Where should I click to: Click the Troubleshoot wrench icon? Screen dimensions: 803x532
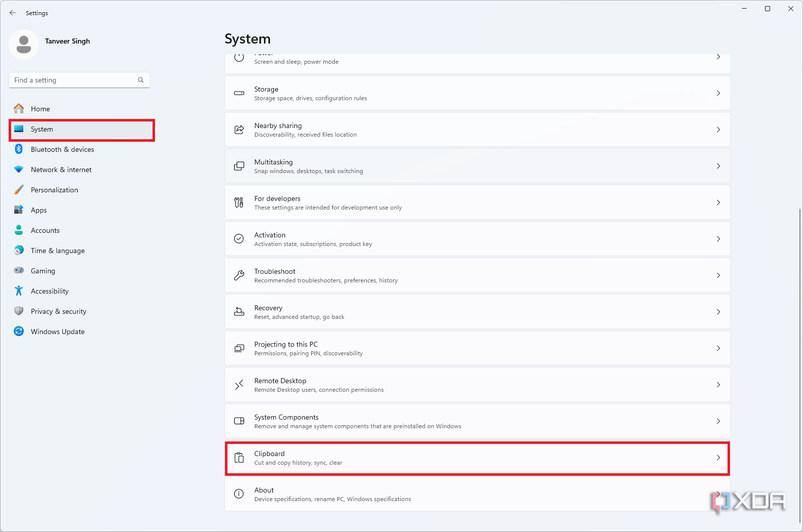239,275
